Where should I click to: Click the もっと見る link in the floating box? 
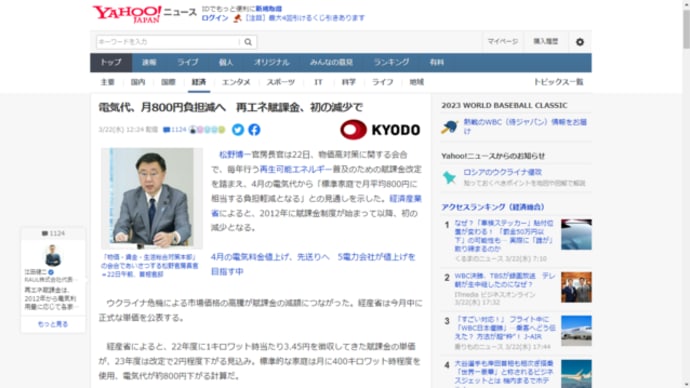(x=53, y=324)
